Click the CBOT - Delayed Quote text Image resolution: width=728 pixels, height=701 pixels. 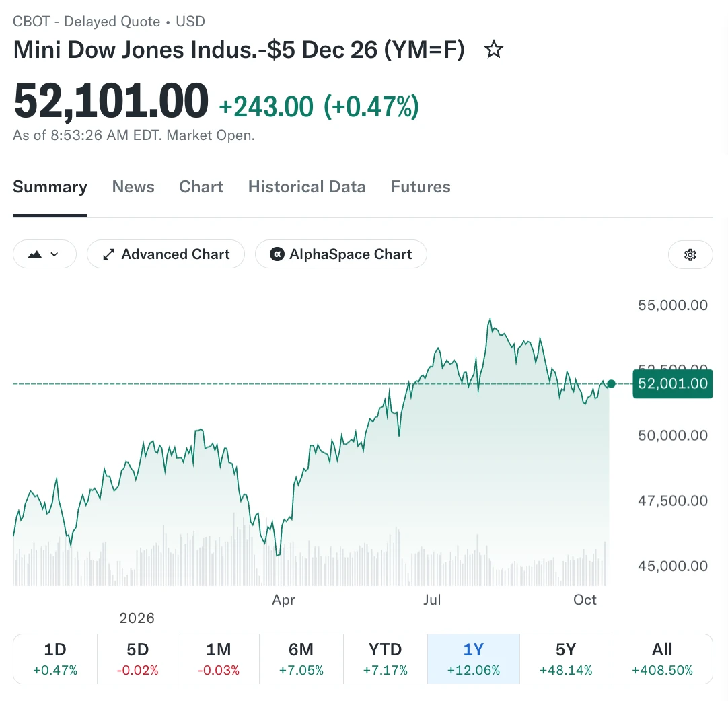86,22
